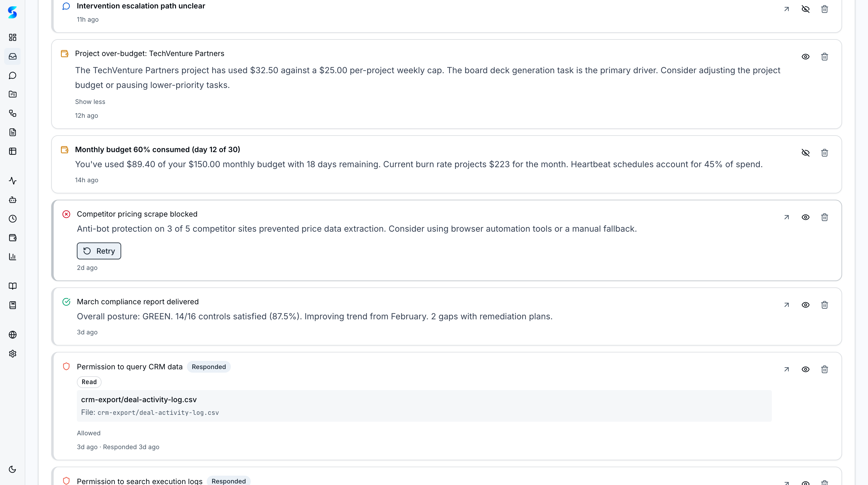Open the Inbox sidebar icon

[x=12, y=56]
